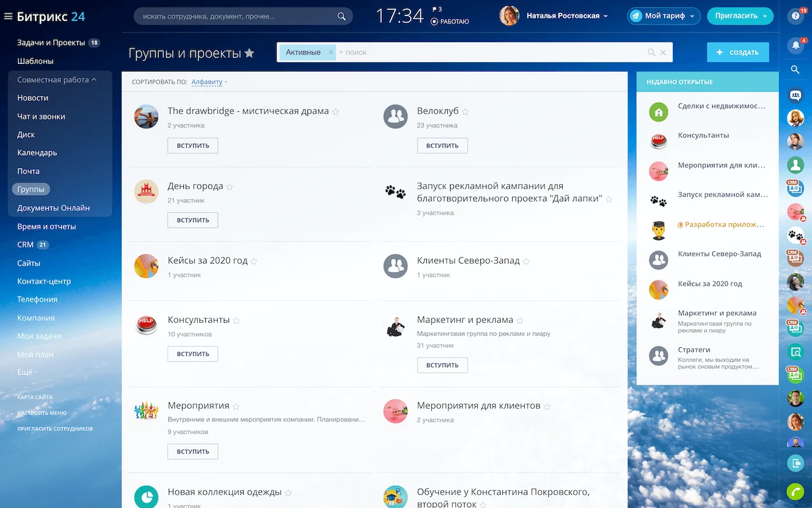812x508 pixels.
Task: Toggle the star next to Группы и проекты title
Action: [x=249, y=53]
